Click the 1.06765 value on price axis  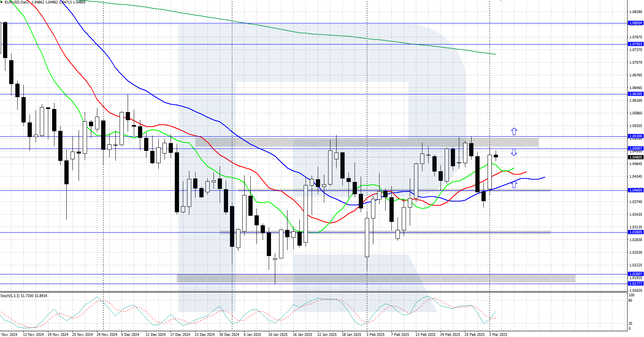(x=636, y=75)
